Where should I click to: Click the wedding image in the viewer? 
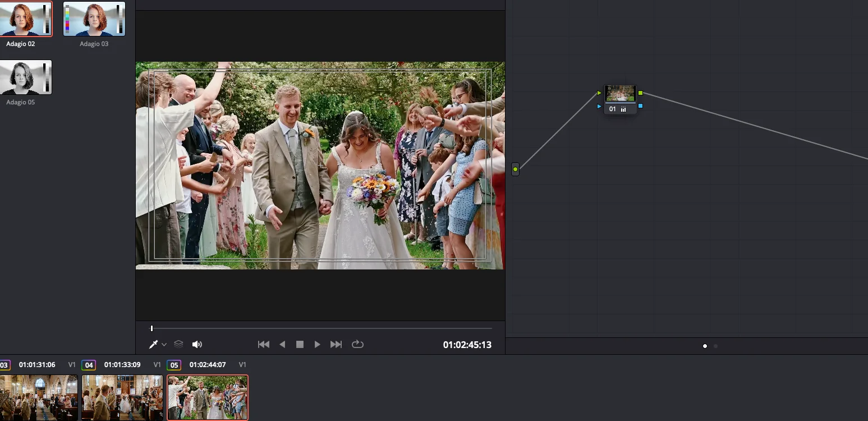point(320,166)
